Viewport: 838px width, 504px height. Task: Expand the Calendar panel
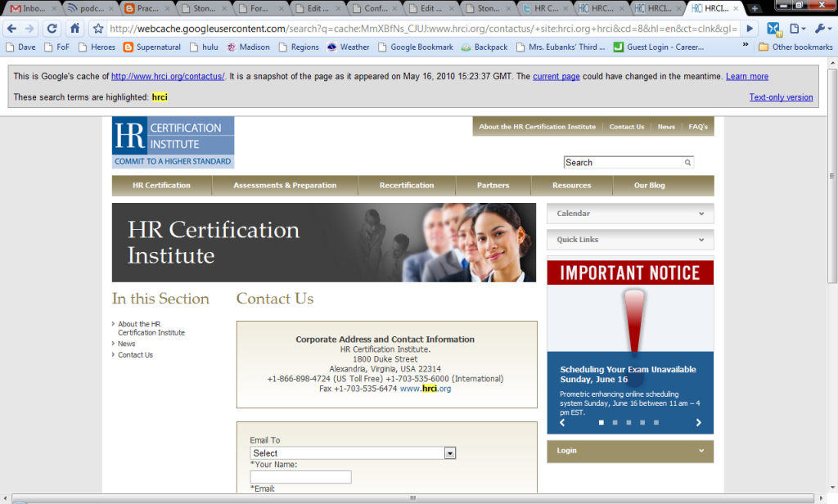coord(630,214)
